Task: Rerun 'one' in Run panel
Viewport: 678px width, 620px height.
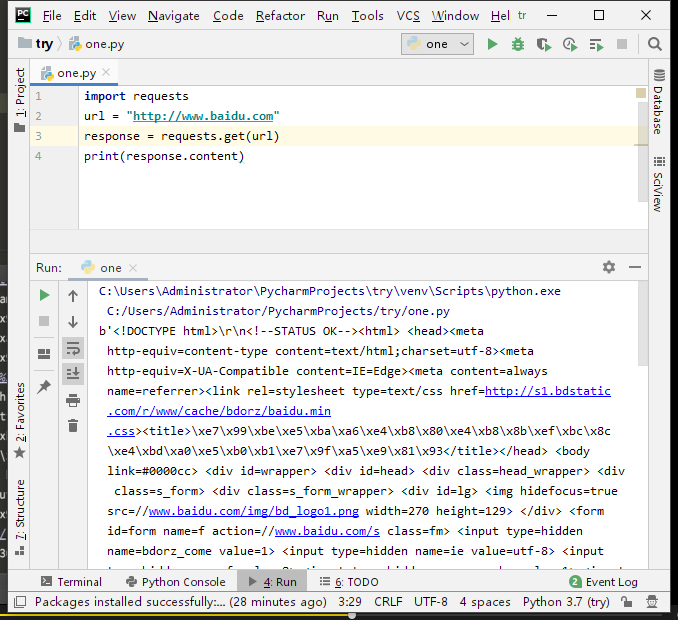Action: [x=44, y=295]
